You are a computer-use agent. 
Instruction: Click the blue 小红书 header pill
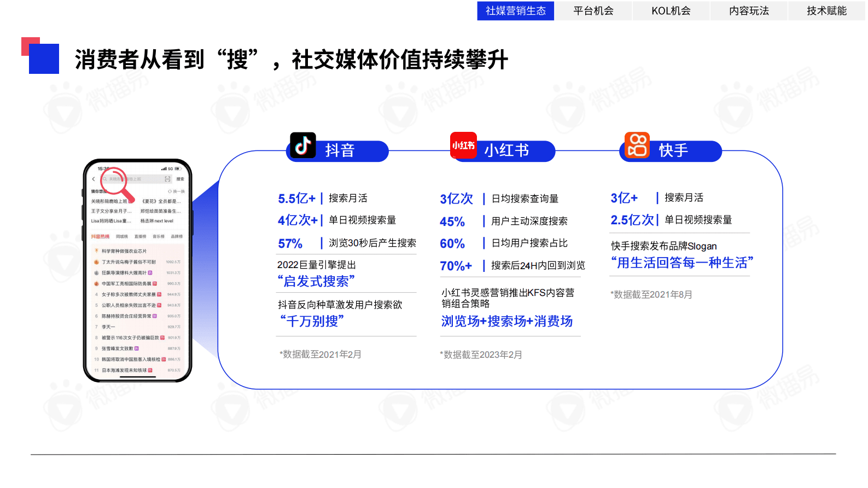[503, 151]
